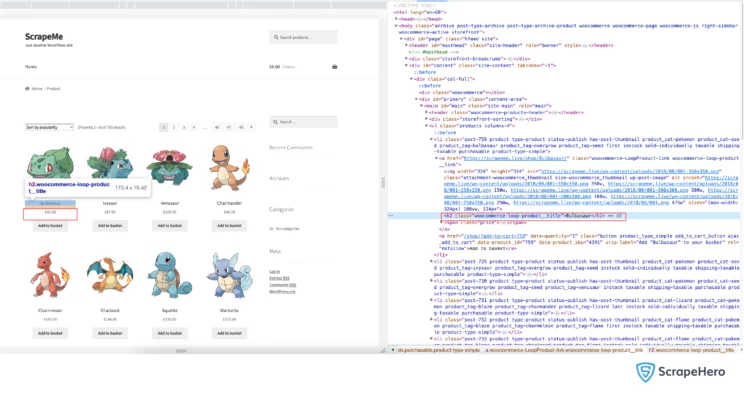Go to next page arrow in pagination

pyautogui.click(x=251, y=127)
